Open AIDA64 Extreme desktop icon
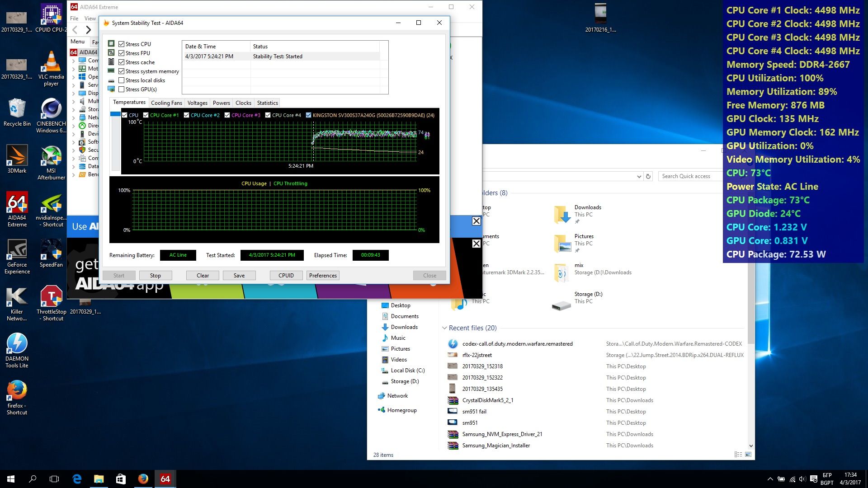This screenshot has height=488, width=868. tap(17, 209)
